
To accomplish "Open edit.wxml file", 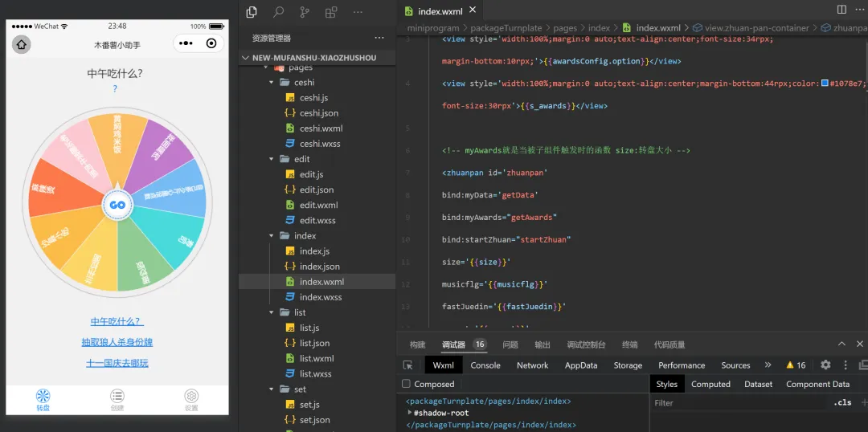I will [x=318, y=205].
